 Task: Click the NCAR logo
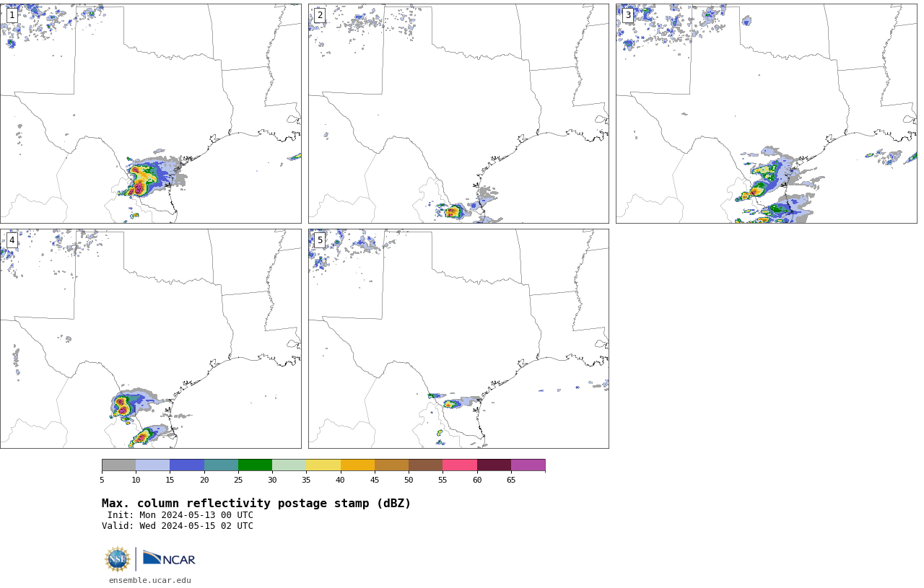point(169,558)
